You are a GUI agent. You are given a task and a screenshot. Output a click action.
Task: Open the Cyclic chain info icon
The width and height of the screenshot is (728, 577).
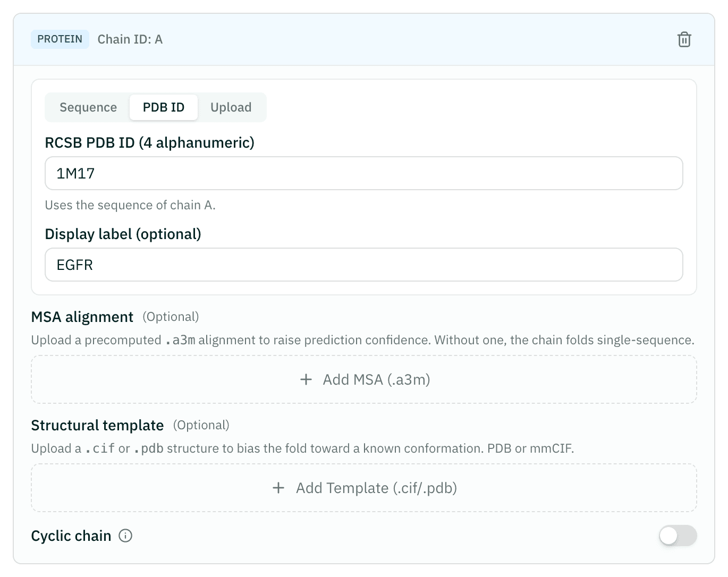pos(125,536)
